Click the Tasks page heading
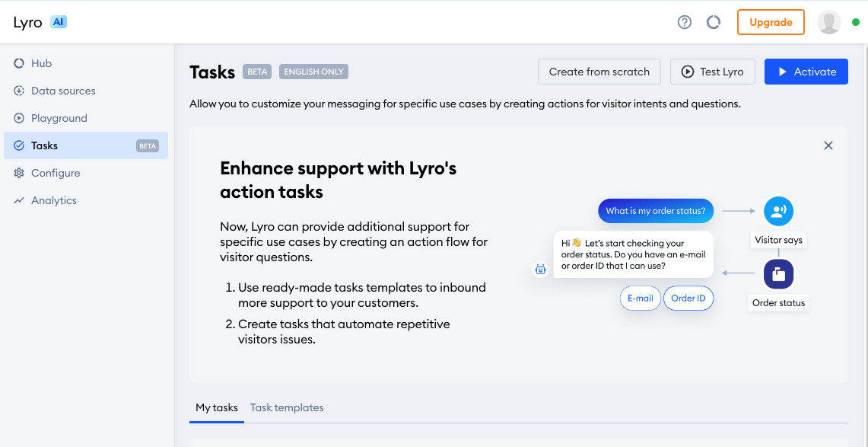868x447 pixels. 212,72
